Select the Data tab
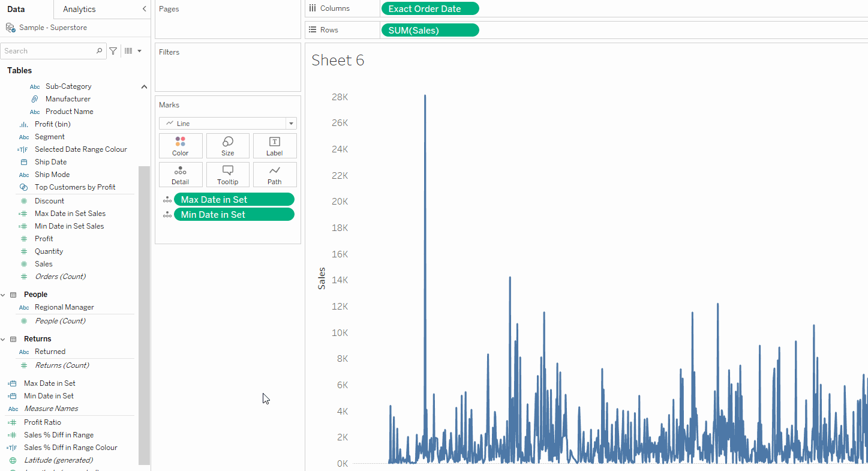868x471 pixels. tap(16, 9)
